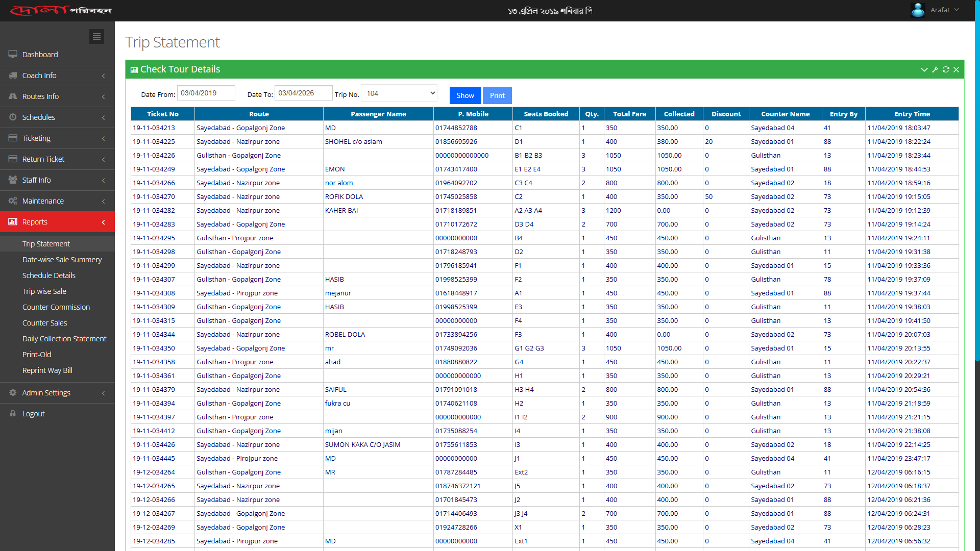Click the panel refresh icon

tap(946, 69)
